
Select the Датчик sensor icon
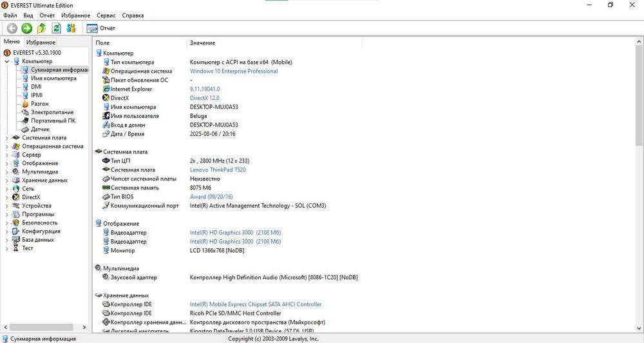[x=25, y=129]
